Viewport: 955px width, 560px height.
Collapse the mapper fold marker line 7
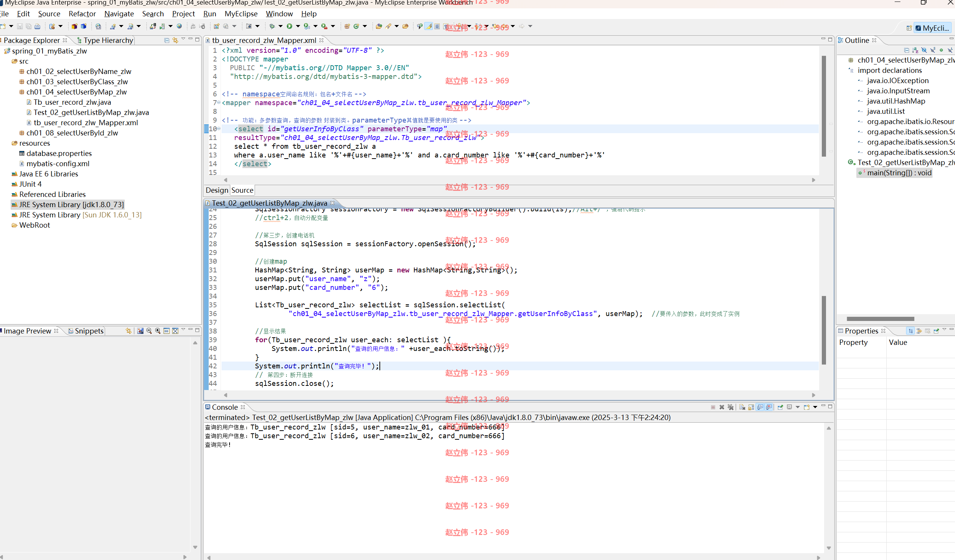coord(219,102)
